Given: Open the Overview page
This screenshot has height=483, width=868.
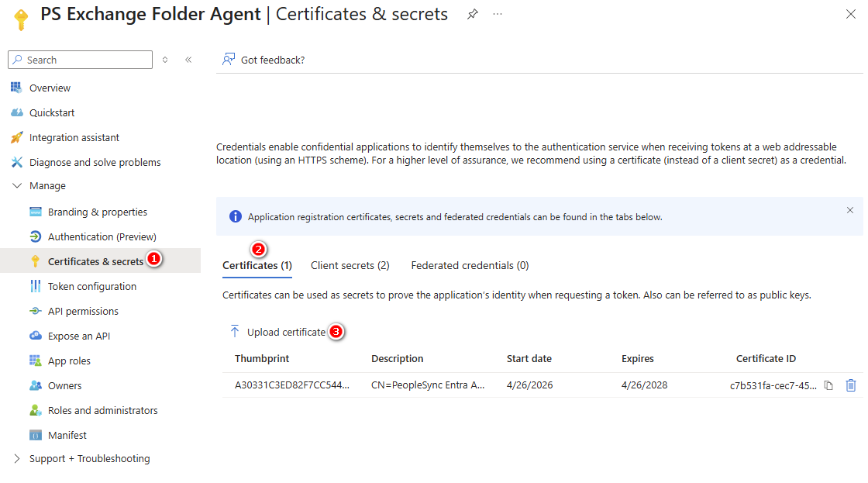Looking at the screenshot, I should click(50, 88).
